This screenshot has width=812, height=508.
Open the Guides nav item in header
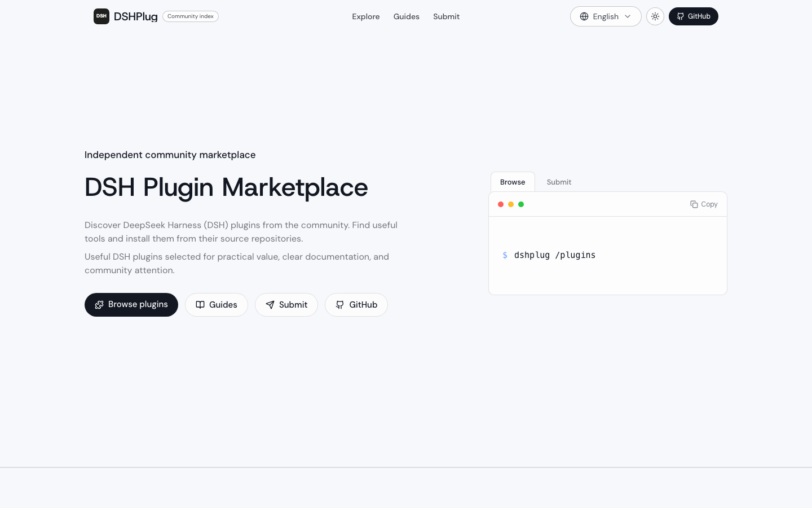coord(407,16)
